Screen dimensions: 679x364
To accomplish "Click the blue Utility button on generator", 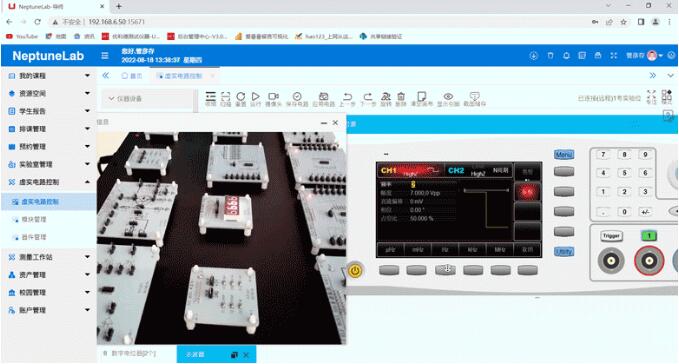I will (x=564, y=251).
